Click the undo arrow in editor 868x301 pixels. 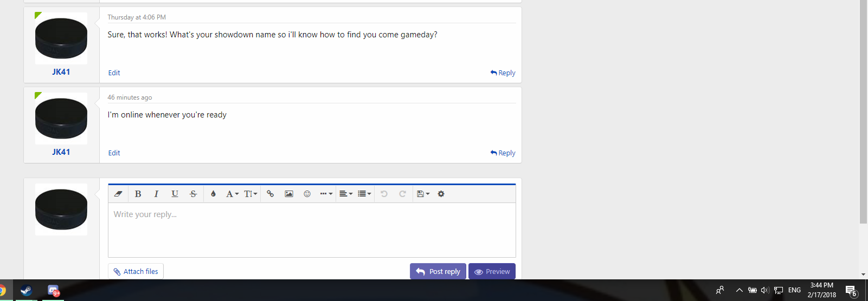coord(384,194)
